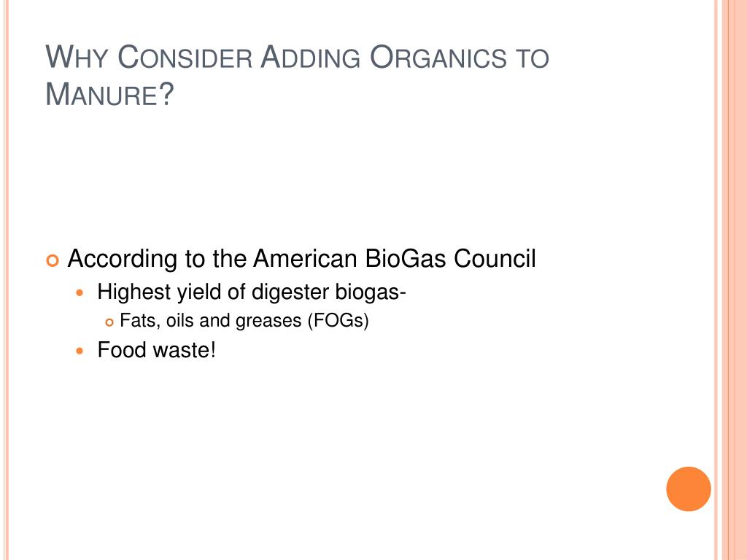
Task: Click the small ring bullet before Fats
Action: tap(109, 323)
